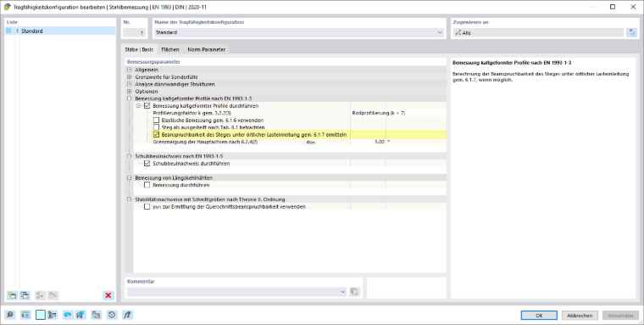Image resolution: width=644 pixels, height=325 pixels.
Task: Click the Bemessungsparameter heading
Action: (x=153, y=62)
